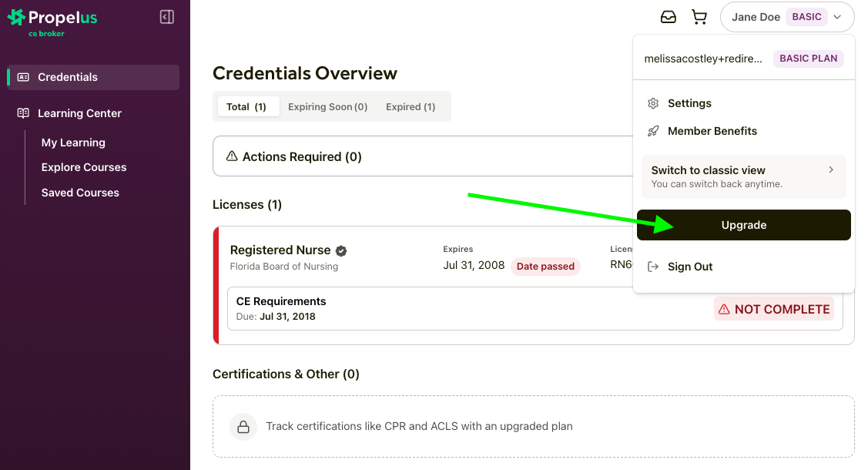This screenshot has width=868, height=470.
Task: Click the Learning Center book icon
Action: 23,113
